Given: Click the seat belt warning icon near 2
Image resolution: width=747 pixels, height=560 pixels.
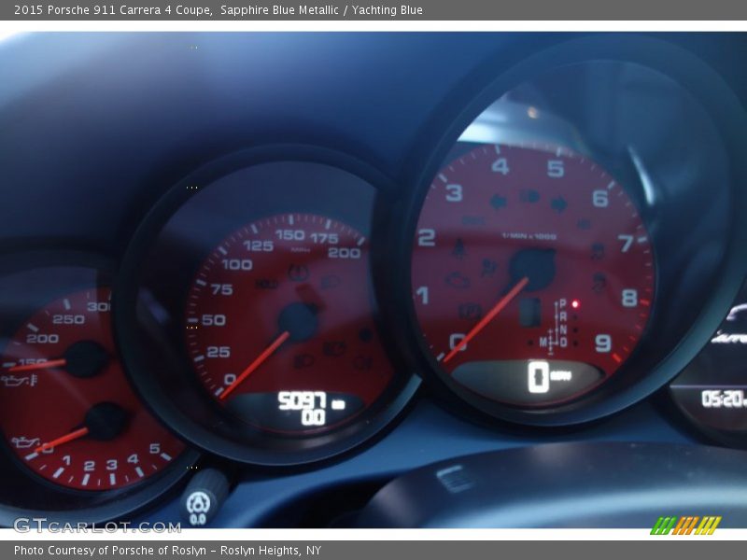Looking at the screenshot, I should point(458,248).
